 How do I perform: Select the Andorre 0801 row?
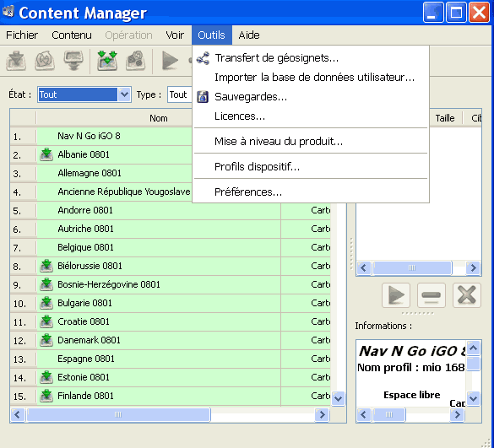point(170,210)
